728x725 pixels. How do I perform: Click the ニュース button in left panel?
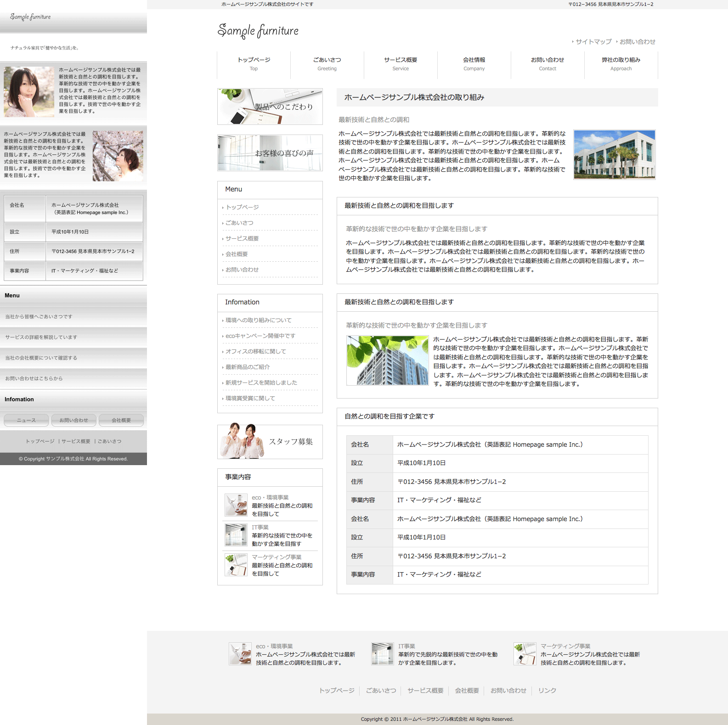pos(26,420)
